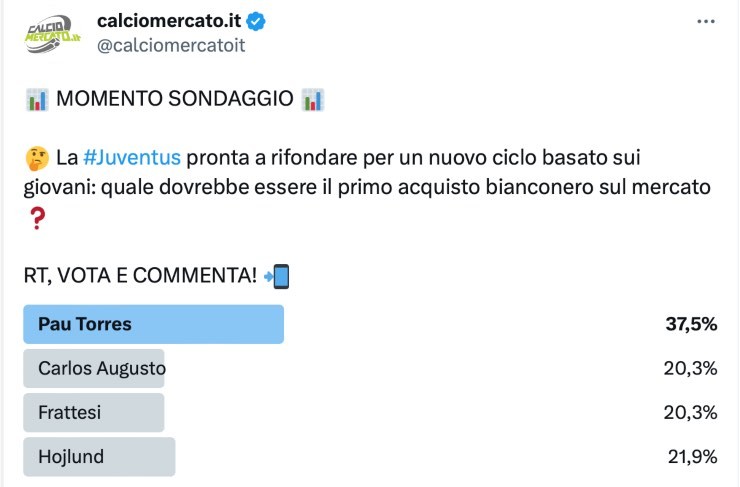
Task: Open the #Juventus hashtag
Action: pyautogui.click(x=132, y=157)
